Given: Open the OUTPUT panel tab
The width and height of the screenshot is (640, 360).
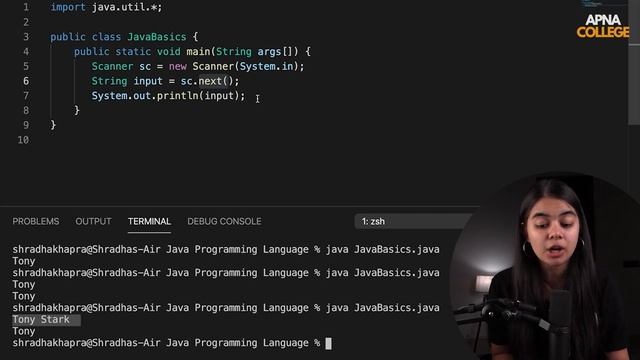Looking at the screenshot, I should [x=93, y=221].
